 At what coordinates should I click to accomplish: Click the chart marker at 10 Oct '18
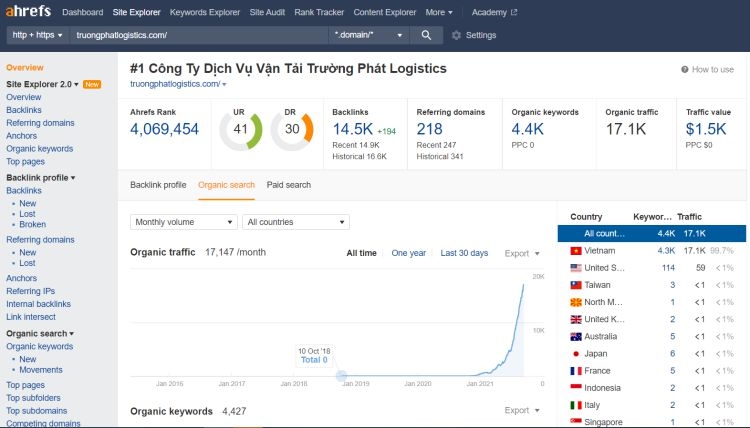point(341,376)
